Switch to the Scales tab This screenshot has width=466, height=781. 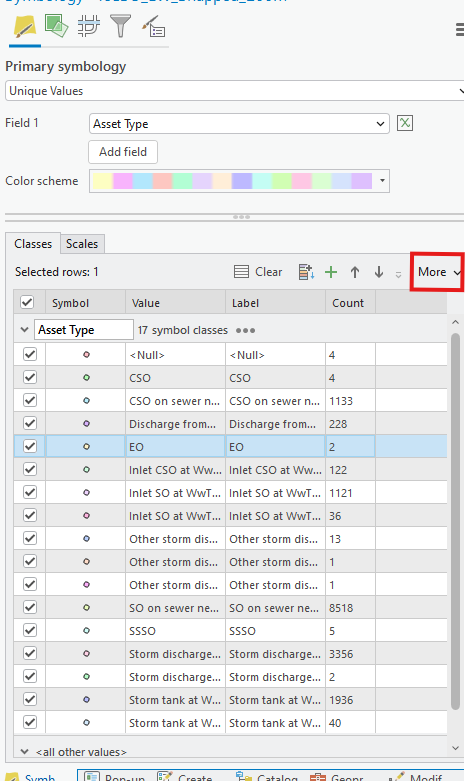(82, 244)
